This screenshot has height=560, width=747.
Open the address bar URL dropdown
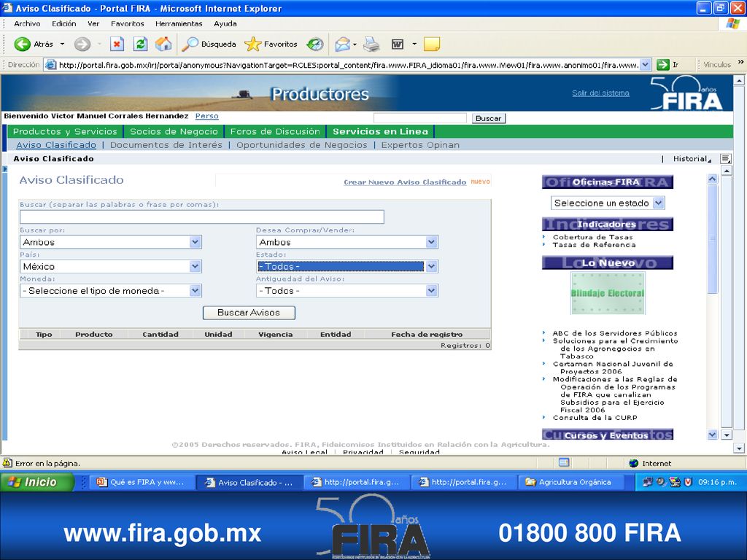(x=645, y=65)
